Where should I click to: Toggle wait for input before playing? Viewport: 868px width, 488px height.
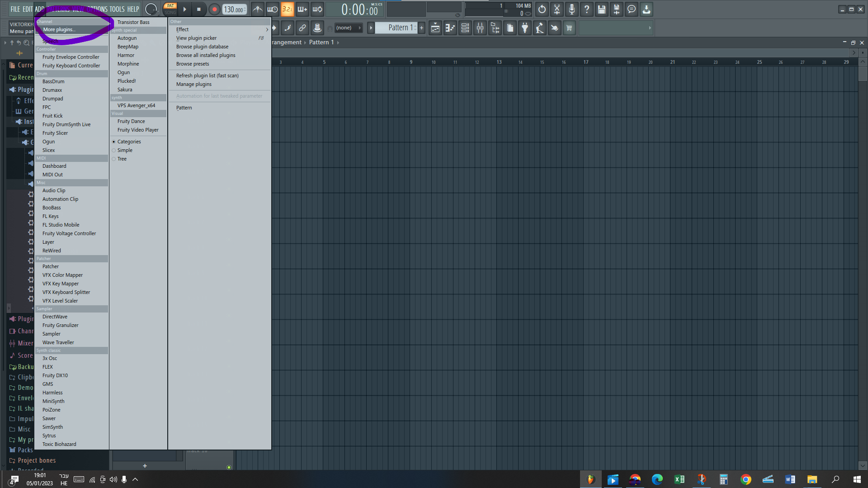pyautogui.click(x=272, y=9)
